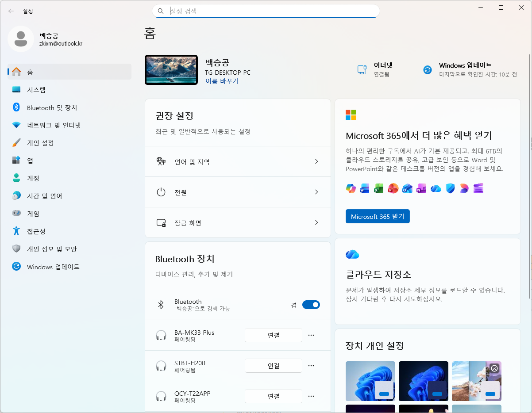Open the 전원 settings row arrow
This screenshot has height=413, width=532.
[x=316, y=192]
